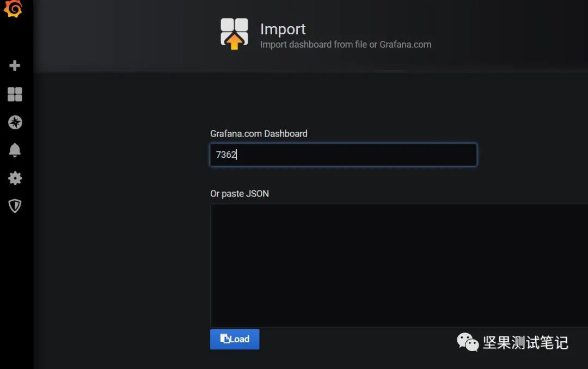Click the Grafana logo home icon
The width and height of the screenshot is (588, 369).
[x=13, y=8]
